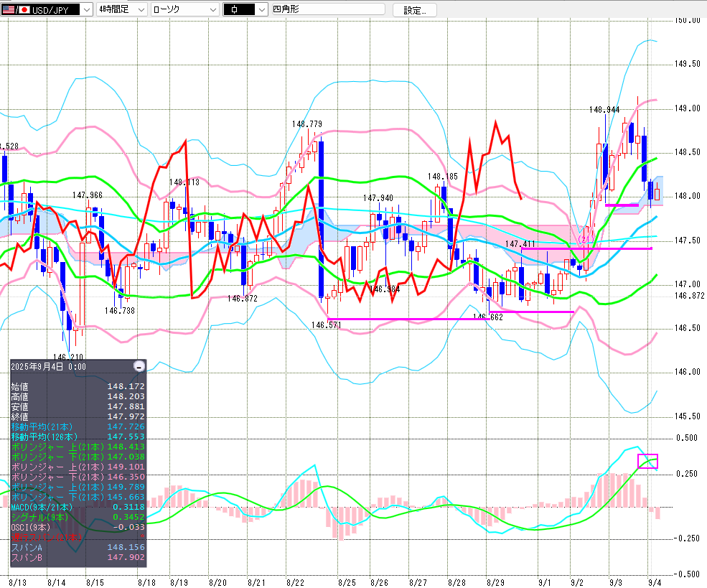Image resolution: width=707 pixels, height=588 pixels.
Task: Click the 146.872 current price axis label
Action: coord(690,295)
